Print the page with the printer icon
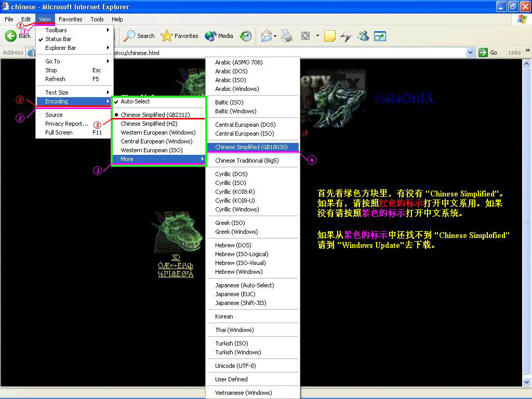 coord(287,36)
